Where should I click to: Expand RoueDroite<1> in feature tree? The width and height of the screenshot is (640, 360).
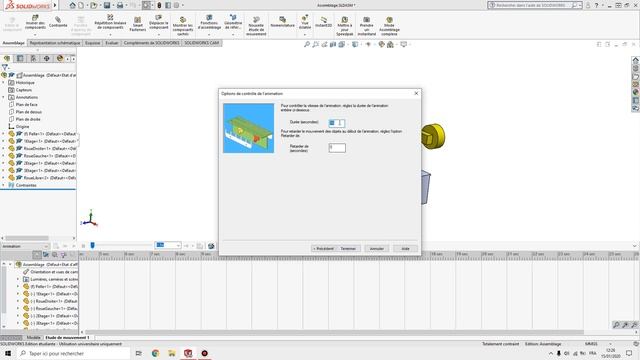(x=3, y=149)
